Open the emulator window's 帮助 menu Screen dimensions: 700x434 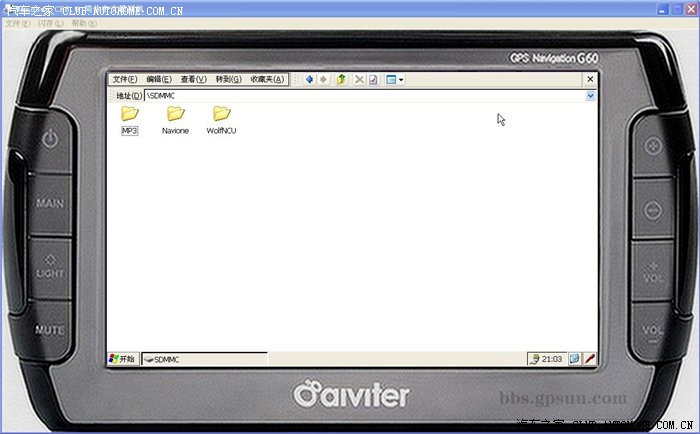(84, 23)
